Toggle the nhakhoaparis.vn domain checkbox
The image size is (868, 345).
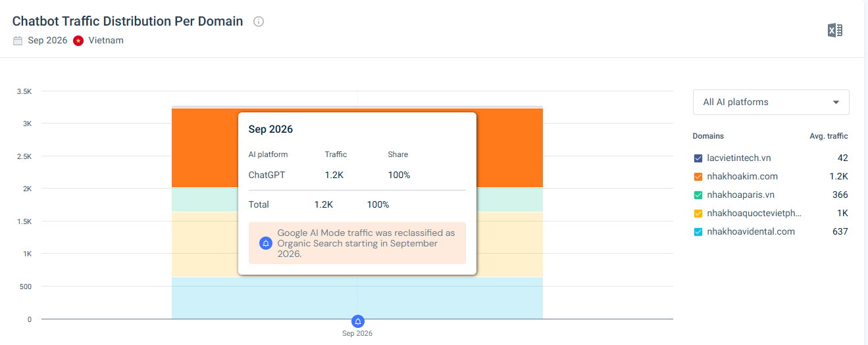click(698, 195)
